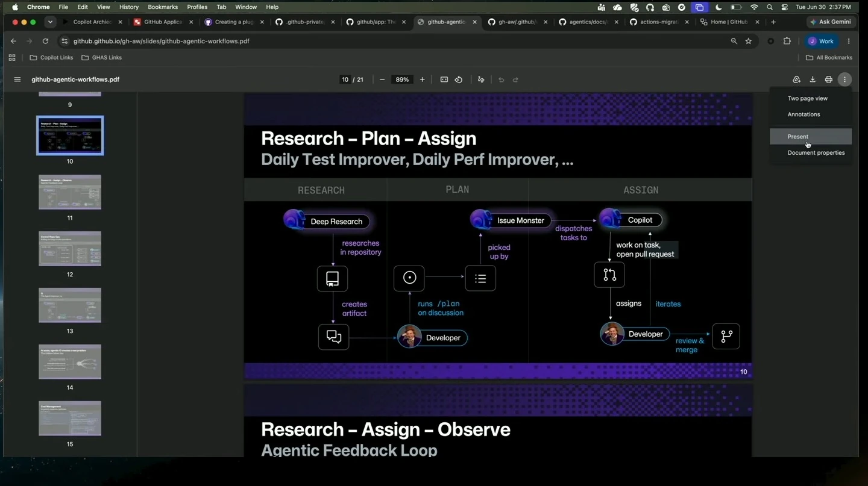This screenshot has height=486, width=868.
Task: Zoom in the PDF with plus icon
Action: pos(422,79)
